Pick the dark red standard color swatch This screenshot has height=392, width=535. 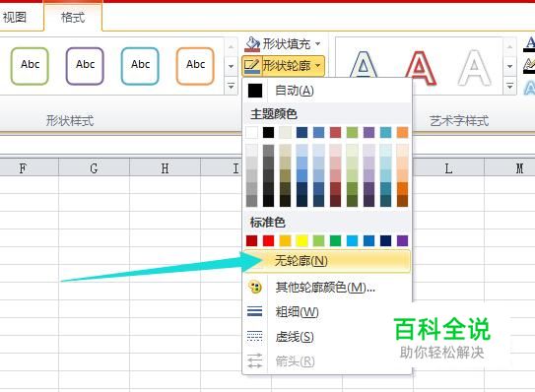[x=252, y=241]
